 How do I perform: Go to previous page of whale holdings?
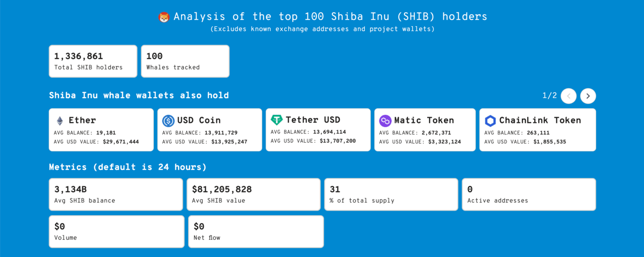(x=569, y=96)
